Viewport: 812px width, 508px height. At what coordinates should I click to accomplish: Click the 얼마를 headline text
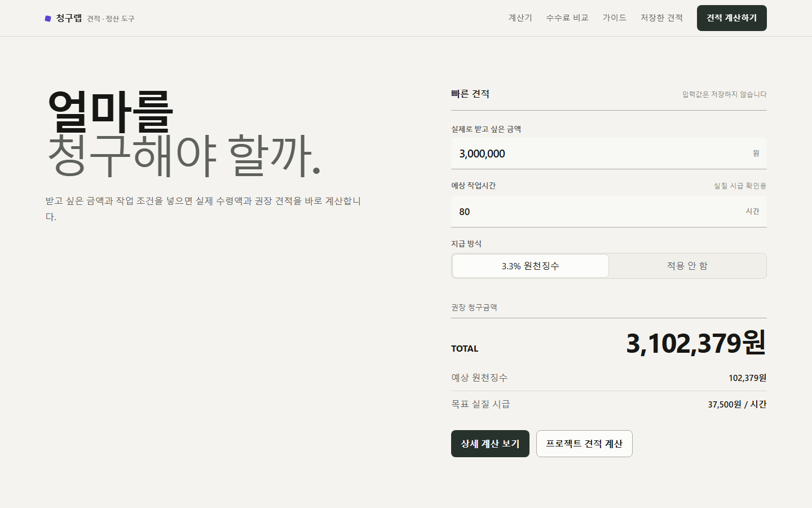[110, 111]
